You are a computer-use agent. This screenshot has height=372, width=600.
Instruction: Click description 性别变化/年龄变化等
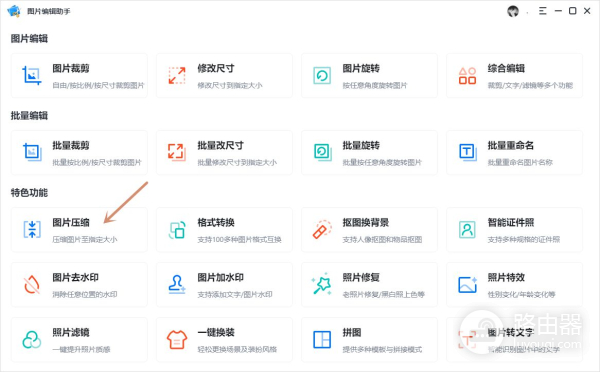(521, 294)
